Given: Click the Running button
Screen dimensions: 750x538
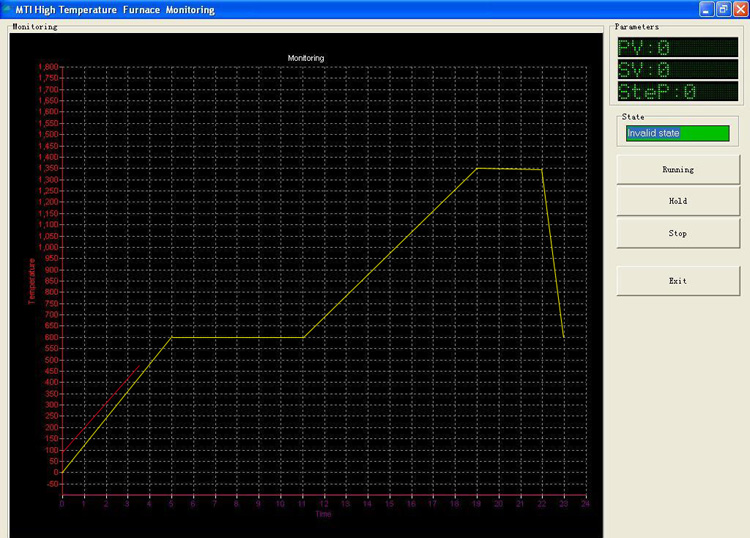Looking at the screenshot, I should (x=678, y=169).
